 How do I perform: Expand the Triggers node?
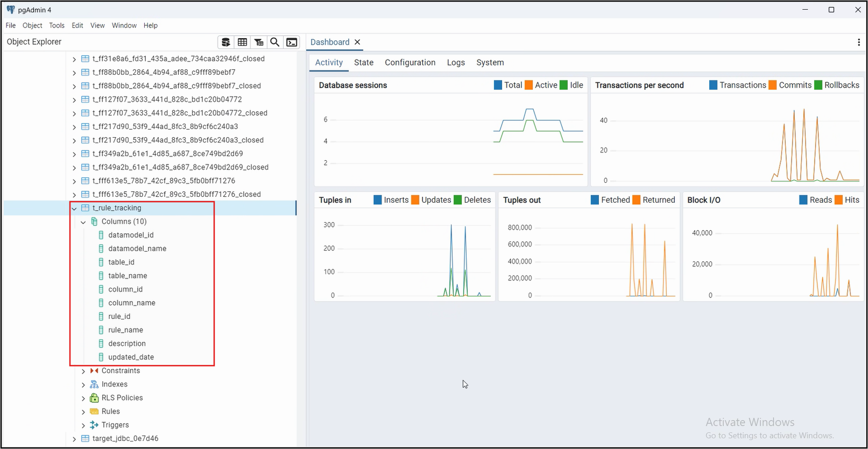(x=83, y=425)
